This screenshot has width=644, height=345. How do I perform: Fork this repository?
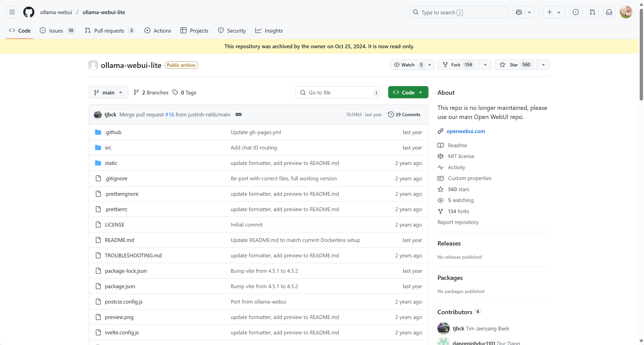(458, 65)
